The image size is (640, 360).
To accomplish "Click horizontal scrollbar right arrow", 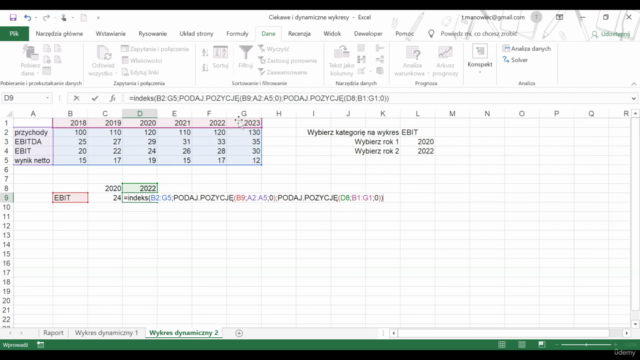I will click(627, 333).
